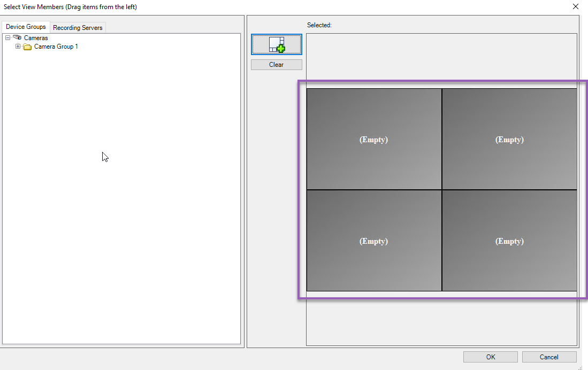Select the bottom-left (Empty) view position
Screen dimensions: 588x370
coord(373,241)
